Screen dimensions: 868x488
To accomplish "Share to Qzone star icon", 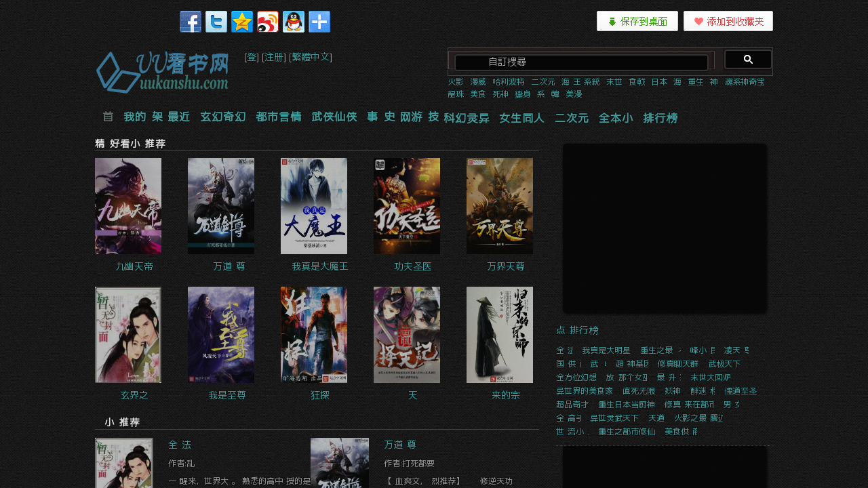I will tap(242, 22).
